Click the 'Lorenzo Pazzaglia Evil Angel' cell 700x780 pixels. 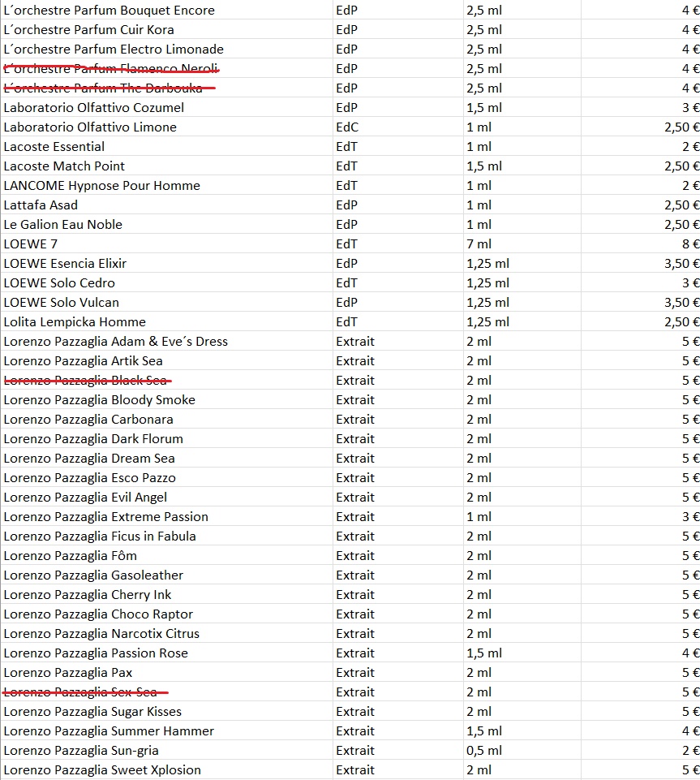[x=85, y=497]
